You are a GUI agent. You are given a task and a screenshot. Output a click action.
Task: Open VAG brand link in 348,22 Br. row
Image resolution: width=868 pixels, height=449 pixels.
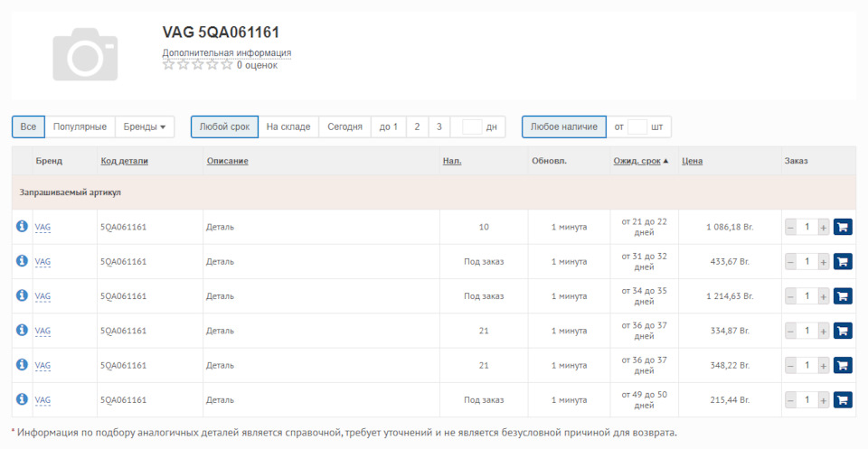(x=42, y=365)
